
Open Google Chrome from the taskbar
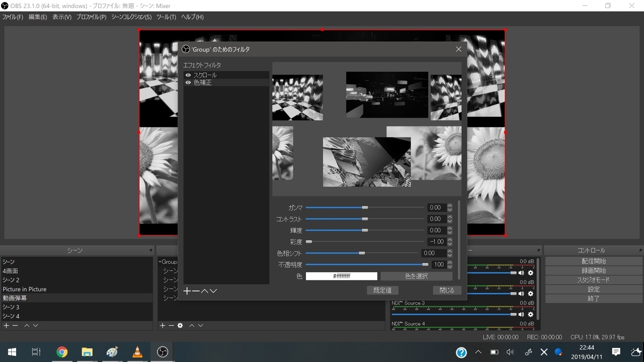[x=62, y=352]
